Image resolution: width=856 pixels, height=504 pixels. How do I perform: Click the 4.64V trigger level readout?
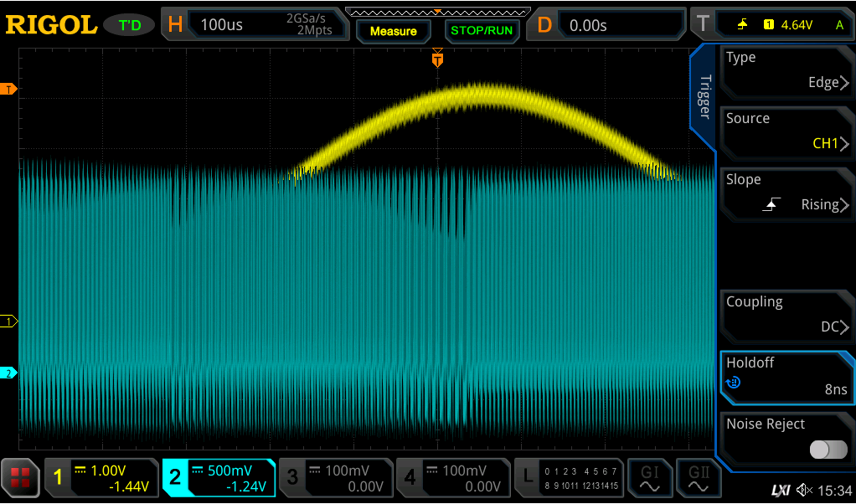797,24
